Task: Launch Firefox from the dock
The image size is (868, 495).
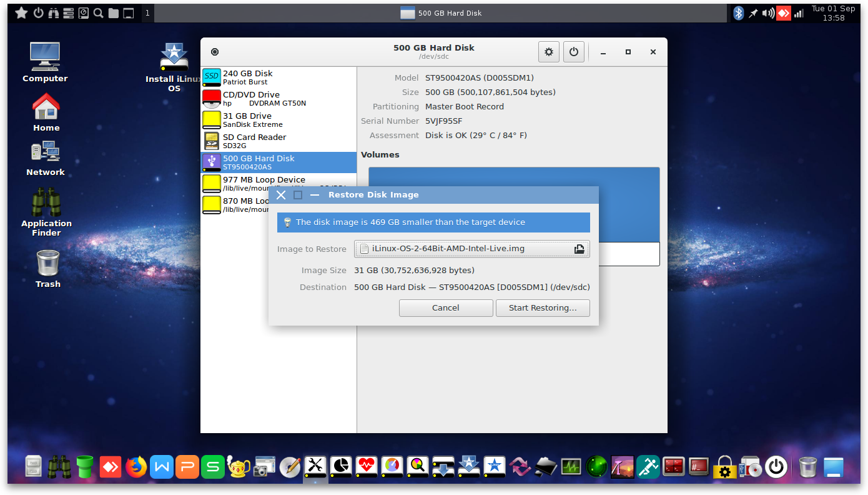Action: [136, 466]
